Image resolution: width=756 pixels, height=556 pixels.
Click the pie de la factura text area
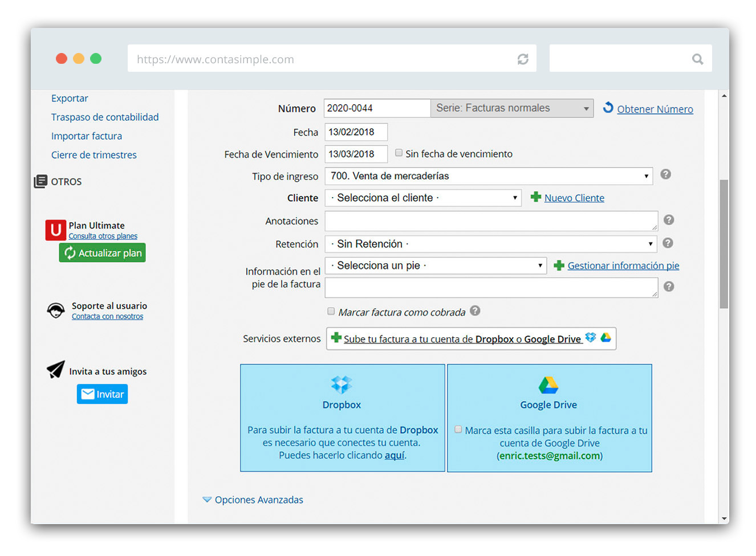click(x=491, y=288)
